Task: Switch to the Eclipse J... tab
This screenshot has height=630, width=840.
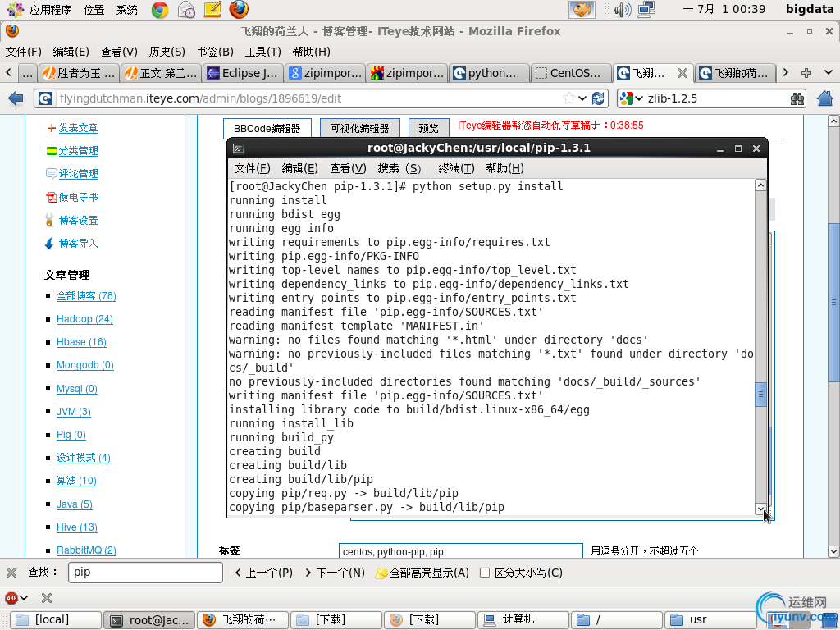Action: click(x=243, y=73)
